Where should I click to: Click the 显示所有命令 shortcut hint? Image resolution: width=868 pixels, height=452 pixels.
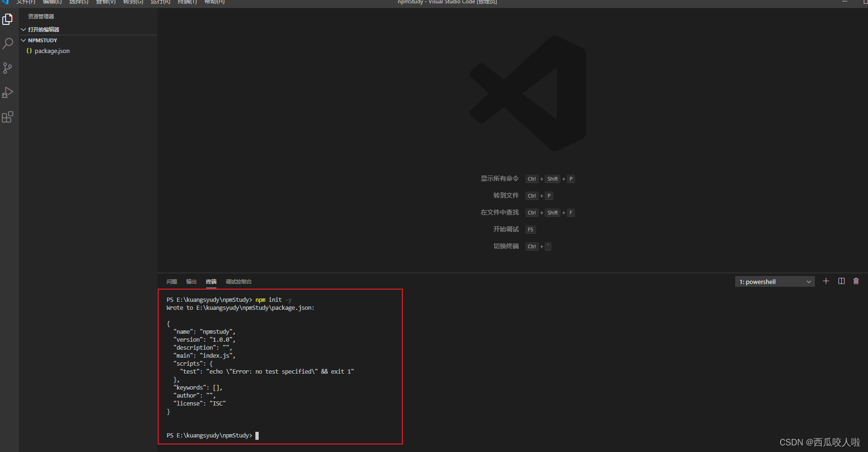point(499,178)
